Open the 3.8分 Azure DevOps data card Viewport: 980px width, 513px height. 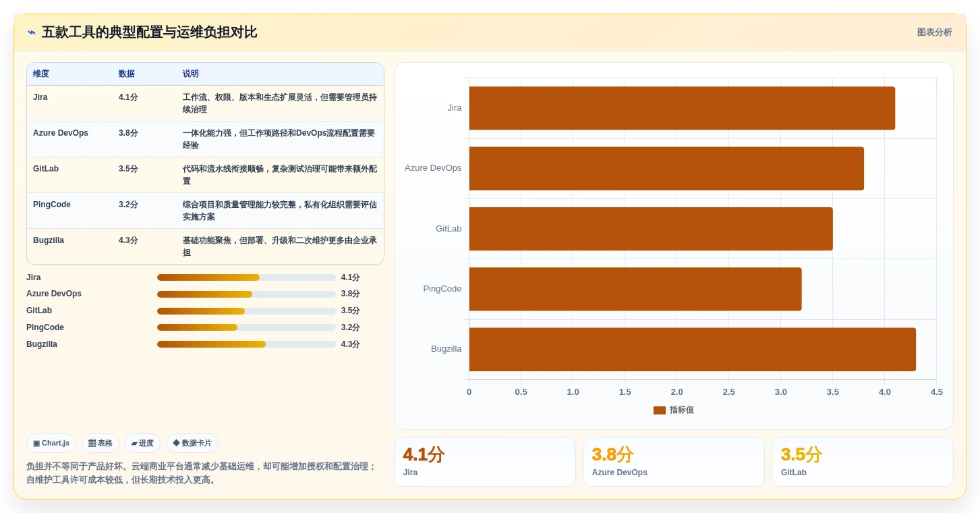(674, 462)
